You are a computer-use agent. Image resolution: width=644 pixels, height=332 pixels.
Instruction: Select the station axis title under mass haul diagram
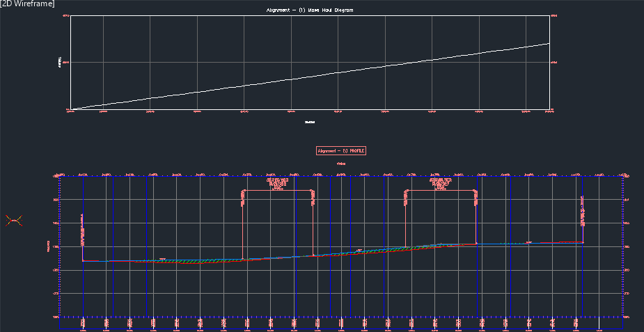(x=310, y=122)
